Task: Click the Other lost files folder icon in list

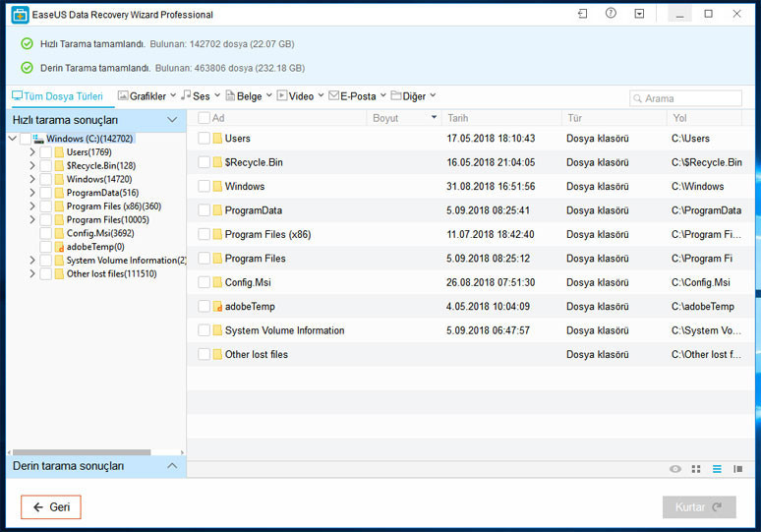Action: click(x=217, y=354)
